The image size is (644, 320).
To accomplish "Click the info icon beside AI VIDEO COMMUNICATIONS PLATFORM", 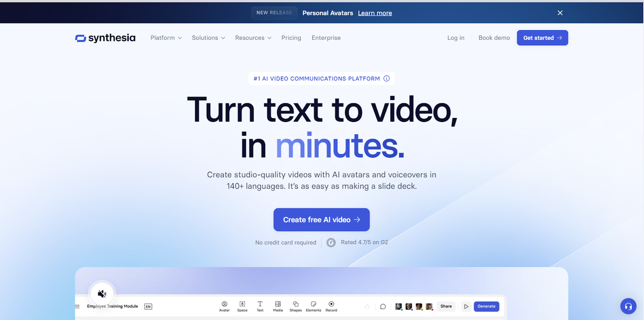I will tap(386, 78).
